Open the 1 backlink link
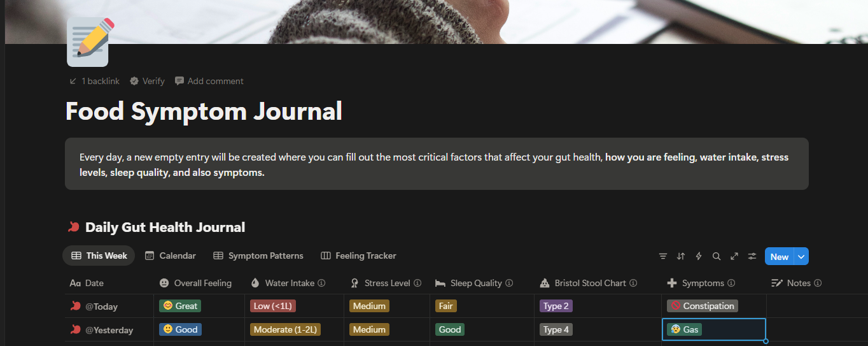Screen dimensions: 868x346 (x=94, y=81)
